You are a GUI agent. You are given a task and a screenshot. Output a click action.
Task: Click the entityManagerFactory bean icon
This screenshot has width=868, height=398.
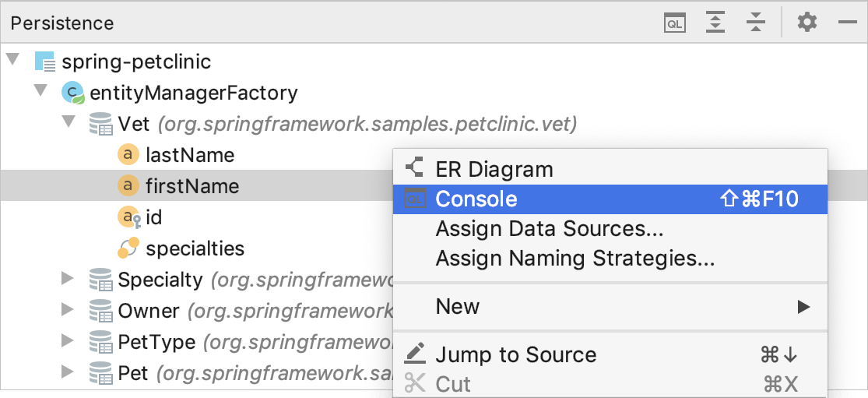(72, 93)
